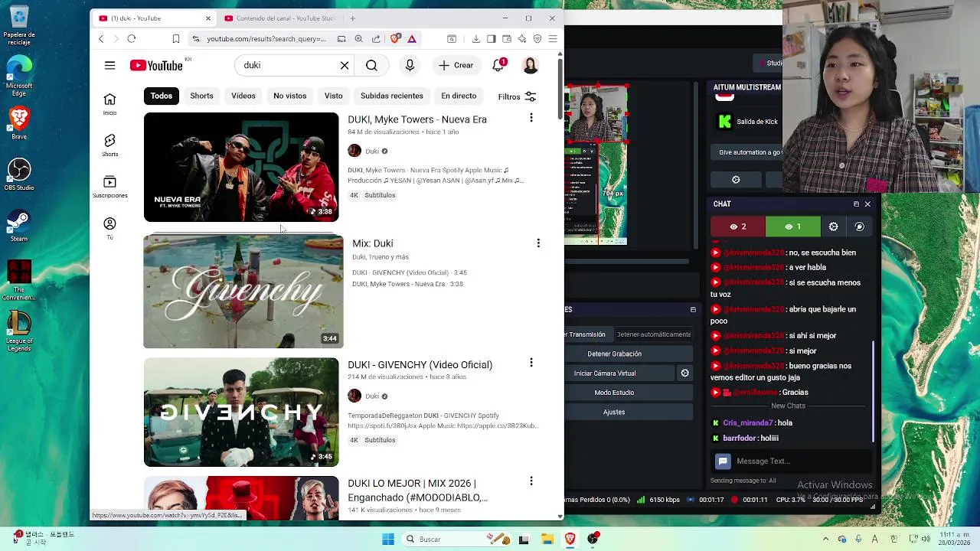Open the Filtros search filters

tap(517, 96)
